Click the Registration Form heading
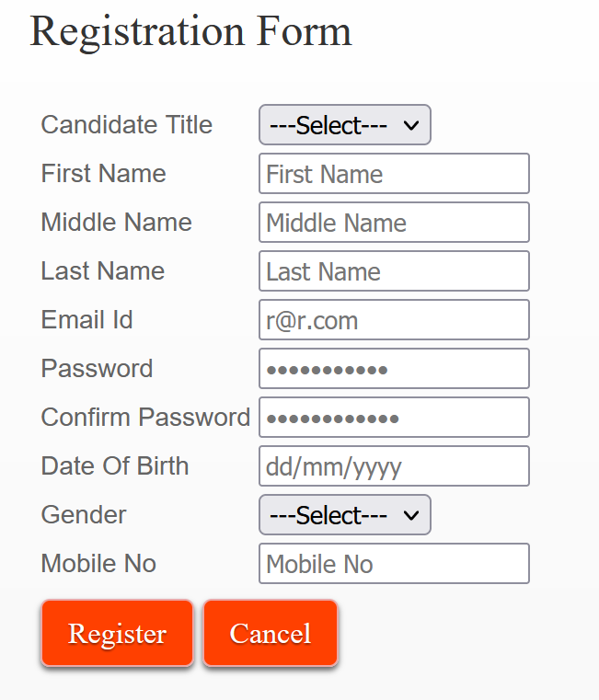 pos(190,31)
